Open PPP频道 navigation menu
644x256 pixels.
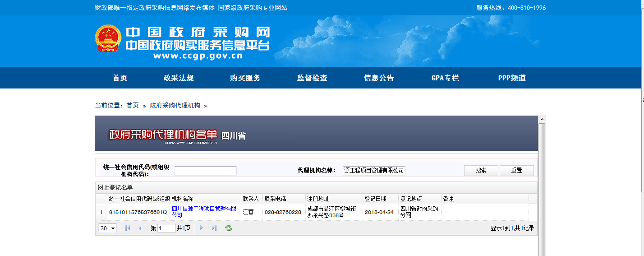click(512, 78)
